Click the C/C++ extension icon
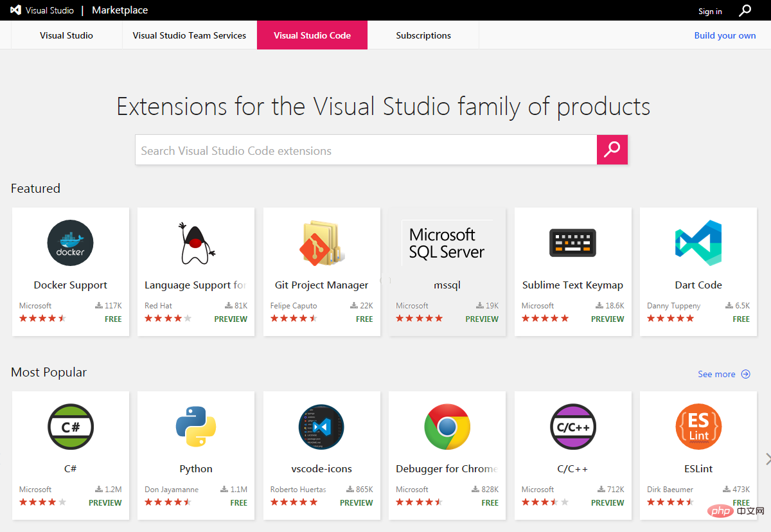This screenshot has height=532, width=771. (x=572, y=427)
